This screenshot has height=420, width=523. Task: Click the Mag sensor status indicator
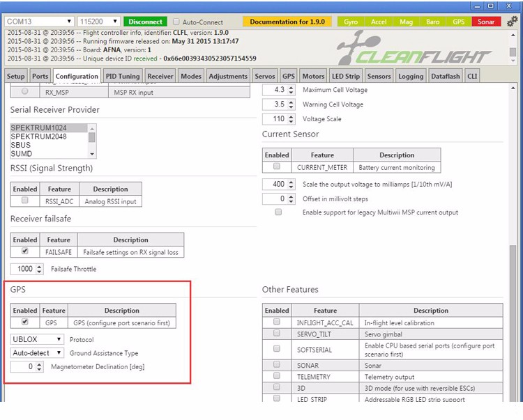(406, 22)
